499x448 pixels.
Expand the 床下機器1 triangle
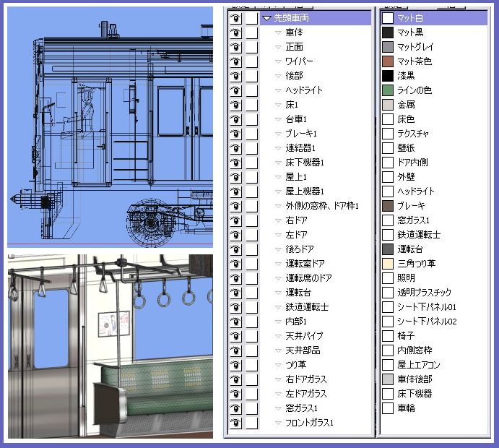(278, 163)
